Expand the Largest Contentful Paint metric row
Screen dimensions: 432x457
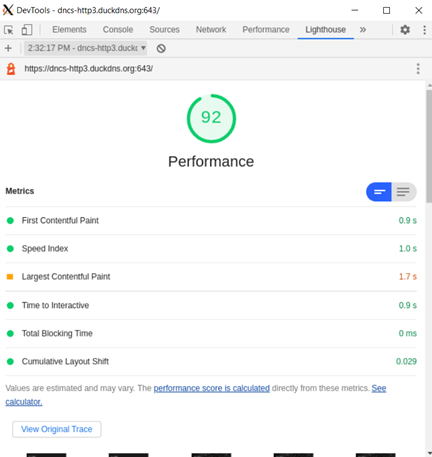coord(211,277)
